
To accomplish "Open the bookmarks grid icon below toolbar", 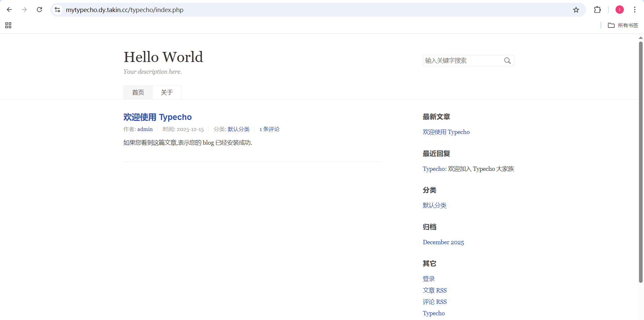I will [8, 25].
